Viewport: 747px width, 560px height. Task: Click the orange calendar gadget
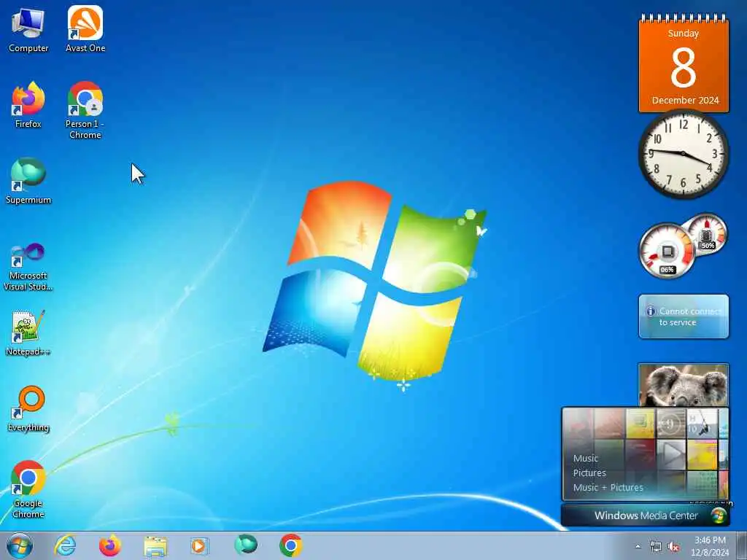pyautogui.click(x=684, y=64)
